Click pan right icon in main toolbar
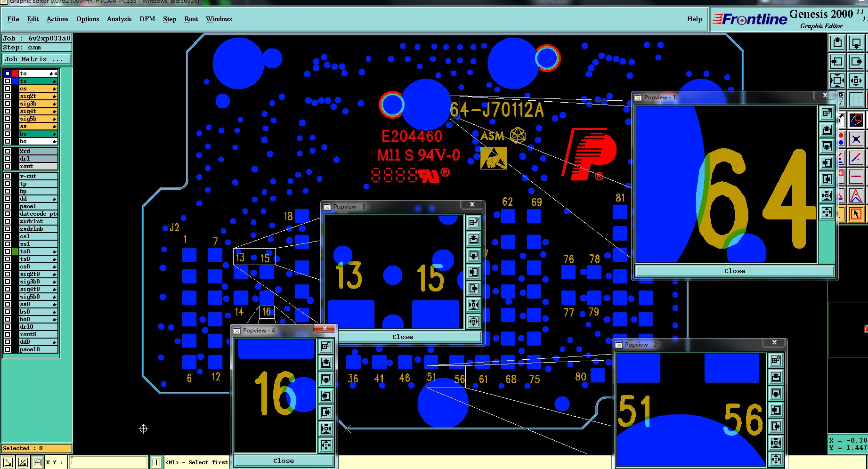This screenshot has height=469, width=868. pos(856,62)
